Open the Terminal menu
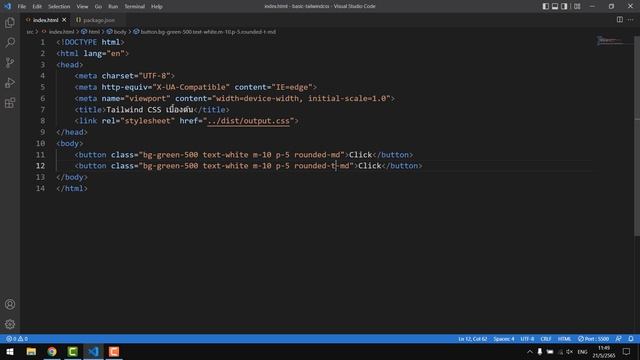The width and height of the screenshot is (640, 360). tap(134, 7)
